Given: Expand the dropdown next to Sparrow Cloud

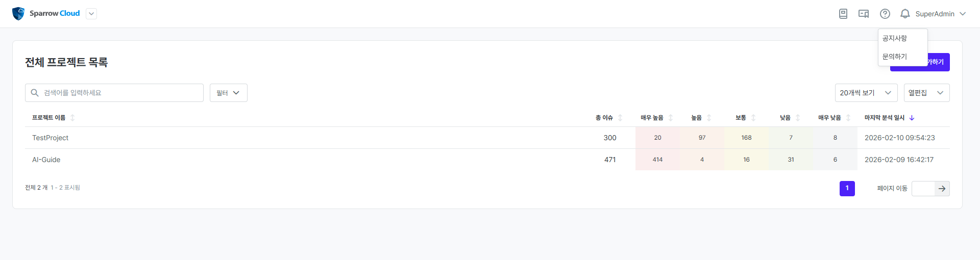Looking at the screenshot, I should pyautogui.click(x=91, y=14).
